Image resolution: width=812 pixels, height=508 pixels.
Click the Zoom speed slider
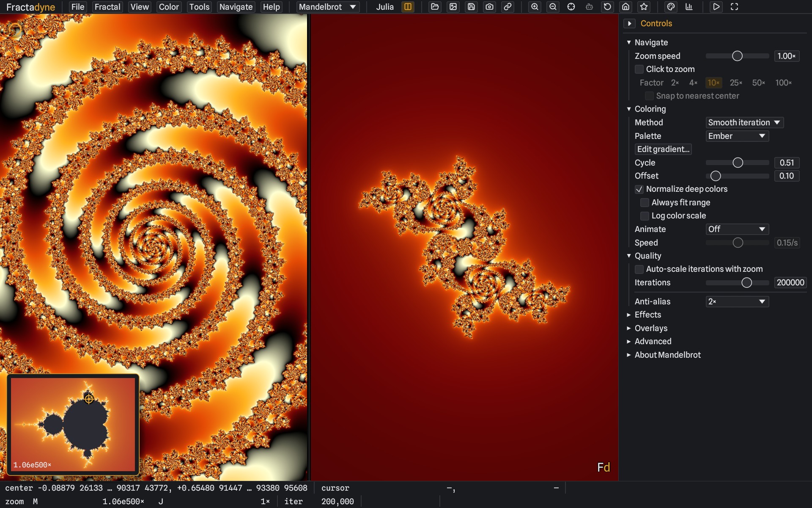pos(737,56)
